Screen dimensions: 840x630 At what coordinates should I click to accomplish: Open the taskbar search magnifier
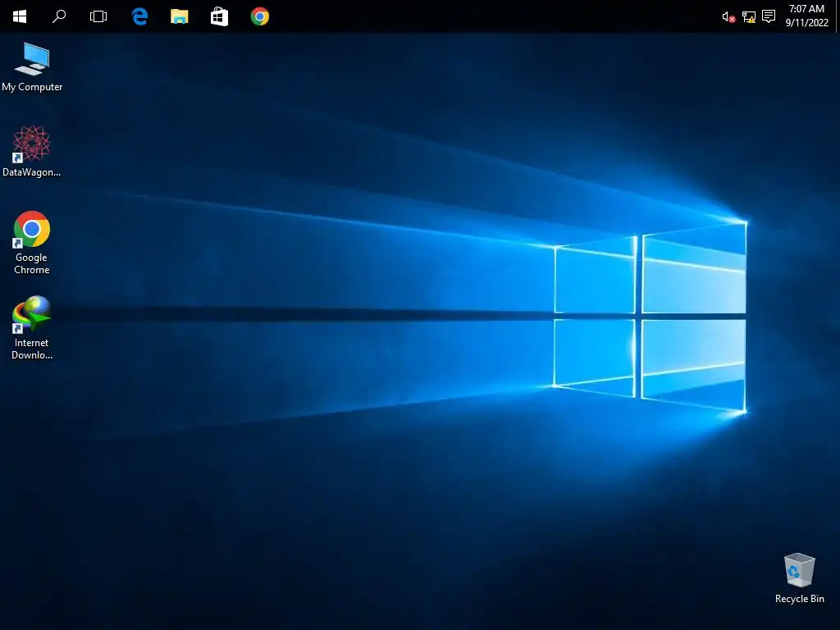[x=59, y=16]
